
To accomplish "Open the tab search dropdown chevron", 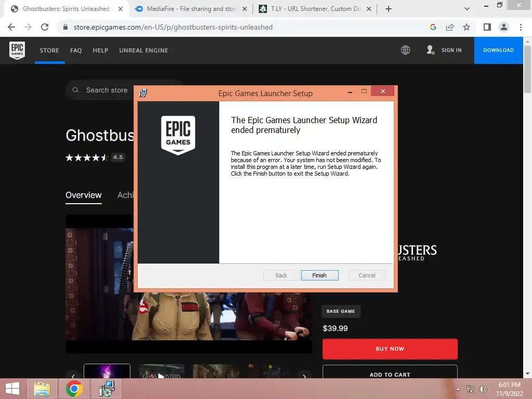I will [x=467, y=9].
